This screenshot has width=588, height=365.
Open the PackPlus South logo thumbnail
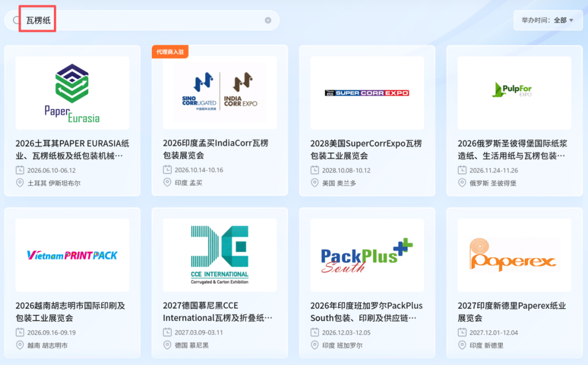tap(367, 255)
